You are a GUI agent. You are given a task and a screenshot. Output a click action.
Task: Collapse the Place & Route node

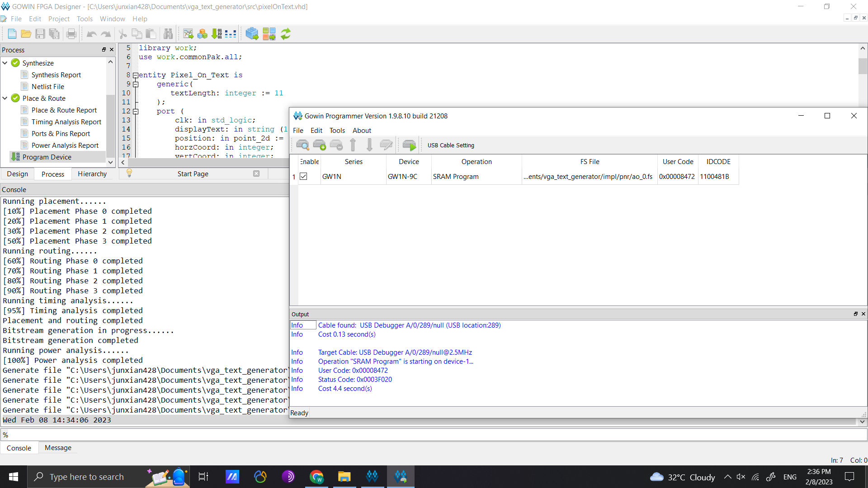[x=5, y=98]
